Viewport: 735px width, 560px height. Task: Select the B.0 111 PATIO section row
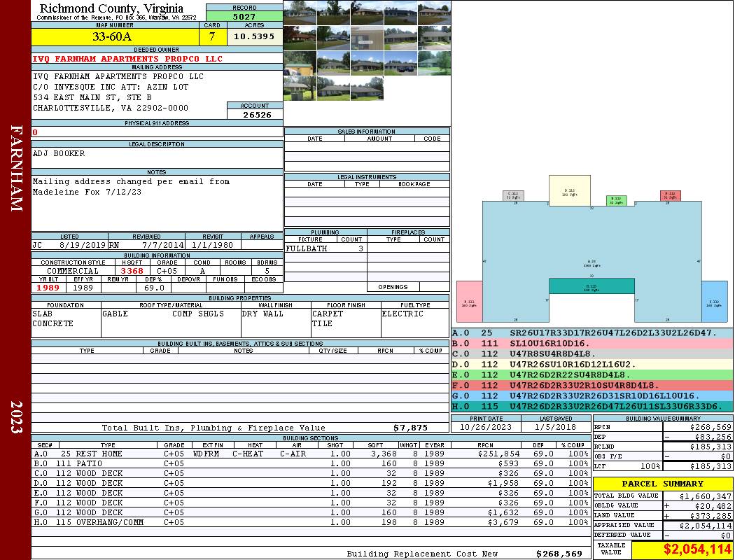pyautogui.click(x=311, y=463)
